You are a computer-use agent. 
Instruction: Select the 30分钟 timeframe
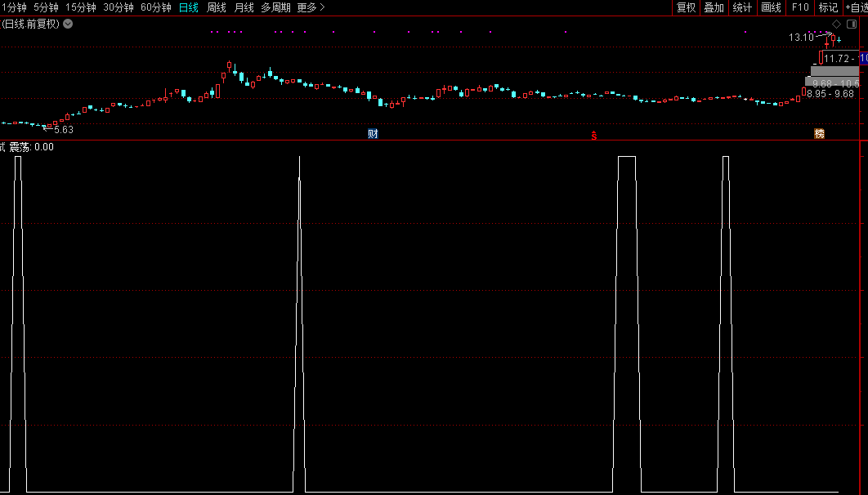pyautogui.click(x=119, y=7)
